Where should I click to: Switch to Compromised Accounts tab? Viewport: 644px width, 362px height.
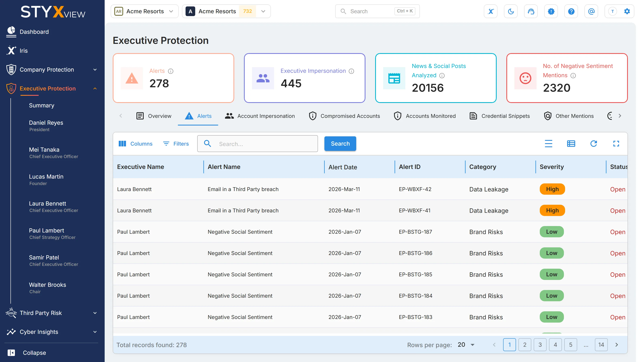click(x=344, y=116)
